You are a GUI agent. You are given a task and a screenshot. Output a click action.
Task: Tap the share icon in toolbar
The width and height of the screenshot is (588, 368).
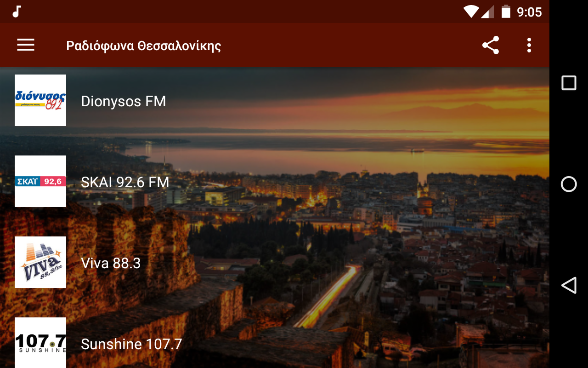tap(491, 45)
